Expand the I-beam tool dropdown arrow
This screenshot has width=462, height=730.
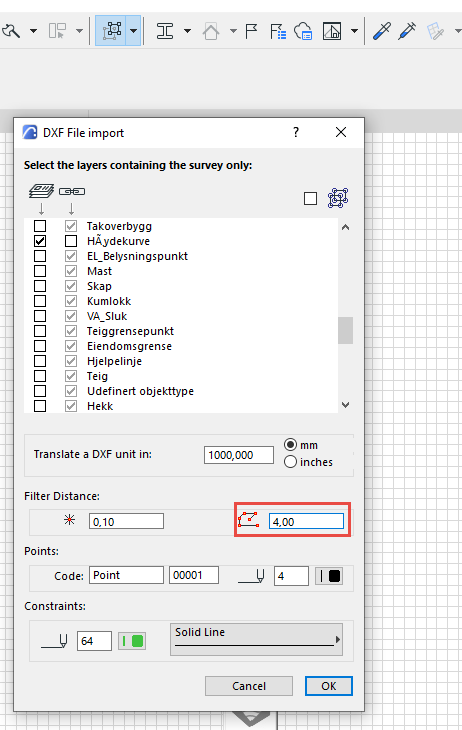(x=187, y=31)
